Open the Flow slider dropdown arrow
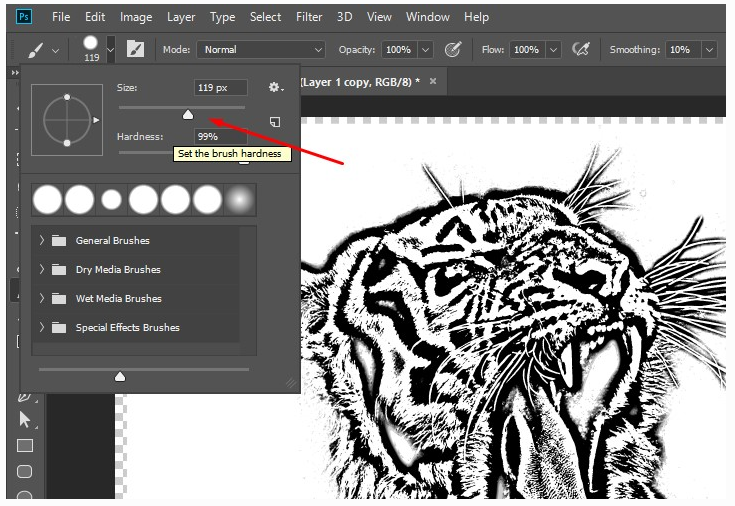 point(554,50)
